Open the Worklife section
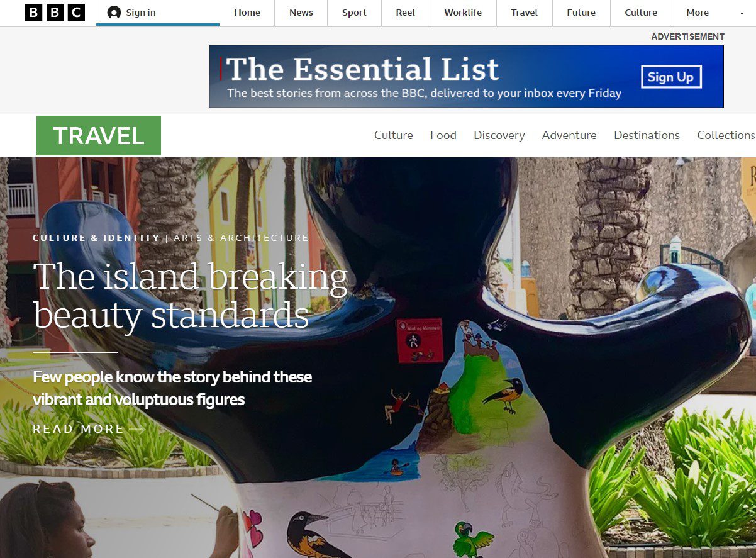 (463, 13)
